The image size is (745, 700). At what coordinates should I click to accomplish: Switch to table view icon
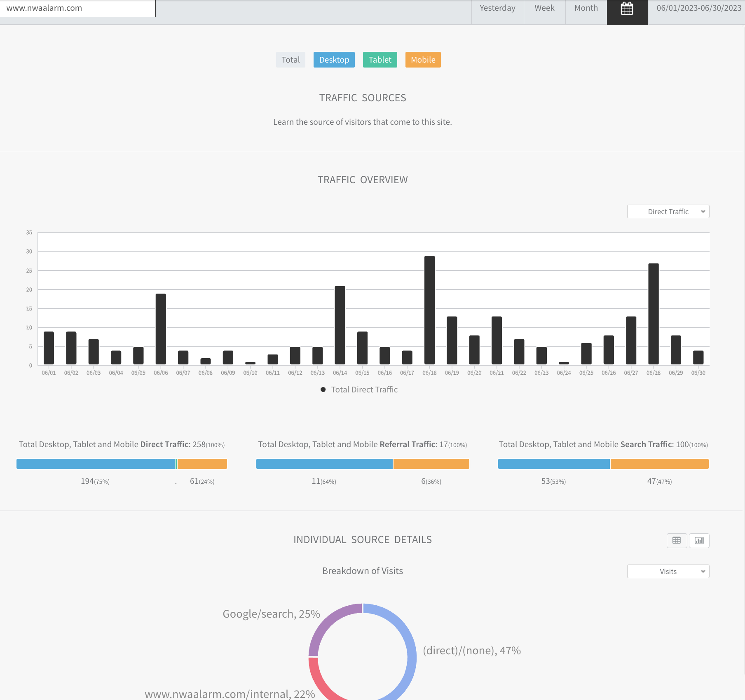click(x=677, y=540)
